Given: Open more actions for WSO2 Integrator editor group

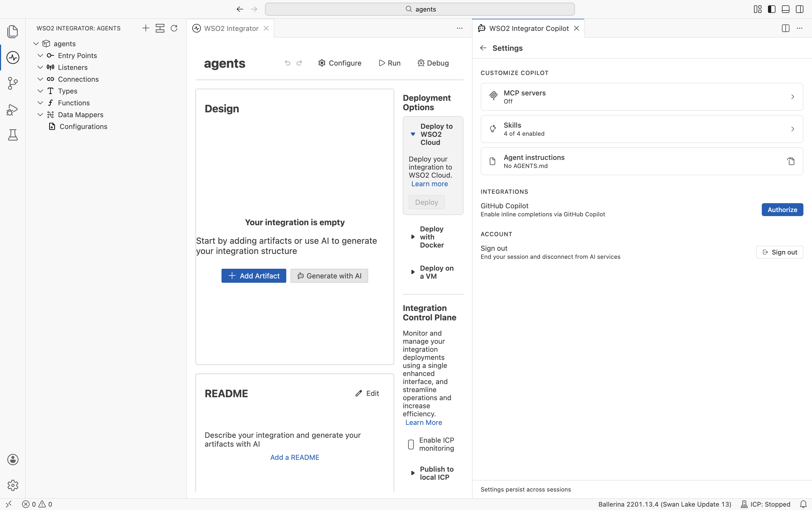Looking at the screenshot, I should tap(460, 28).
